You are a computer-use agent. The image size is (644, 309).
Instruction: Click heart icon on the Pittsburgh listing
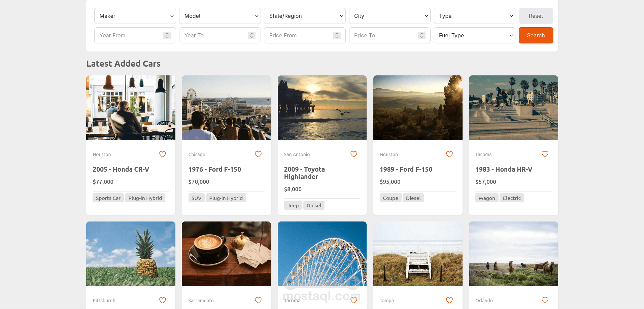coord(163,300)
